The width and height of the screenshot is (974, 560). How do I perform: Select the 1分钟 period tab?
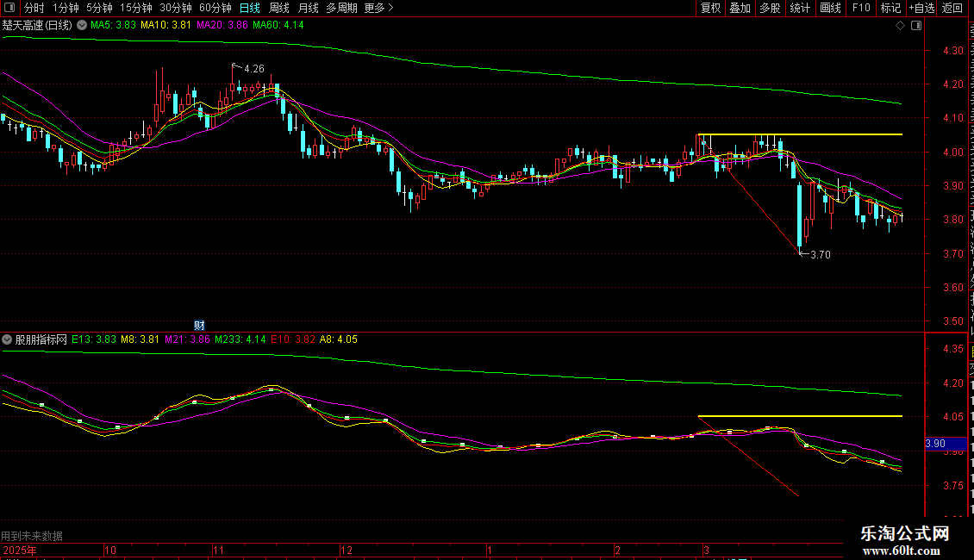click(x=66, y=8)
